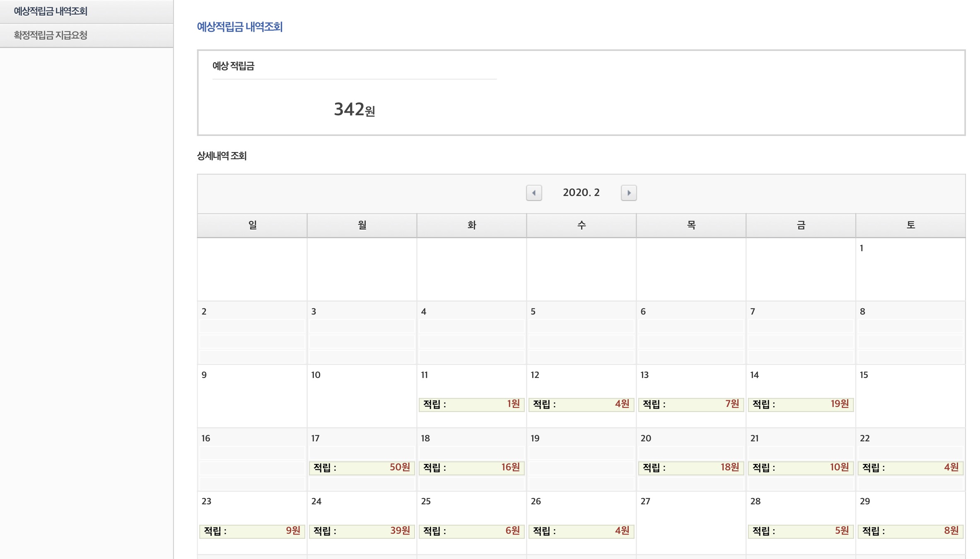This screenshot has height=559, width=980.
Task: Click the calendar cell for date 27
Action: [690, 522]
